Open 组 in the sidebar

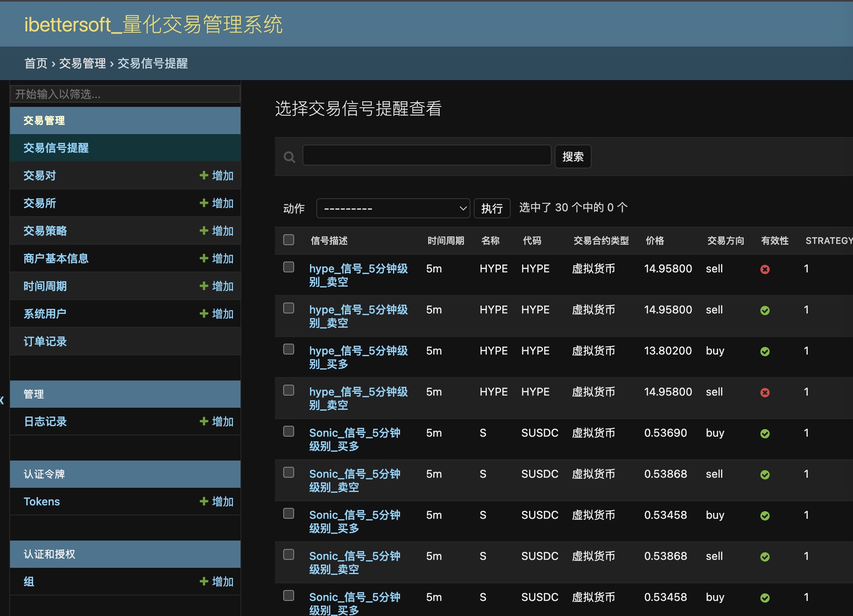pyautogui.click(x=29, y=582)
